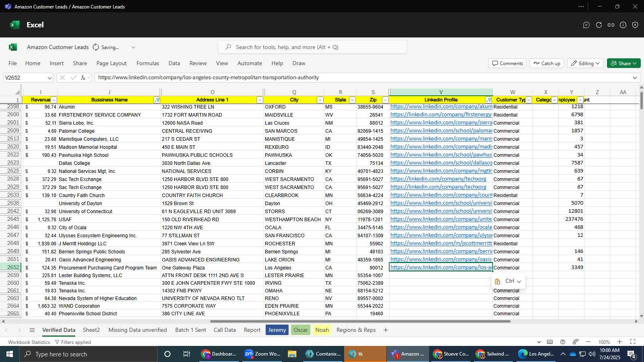Open the insert function fx icon
644x362 pixels.
[83, 78]
